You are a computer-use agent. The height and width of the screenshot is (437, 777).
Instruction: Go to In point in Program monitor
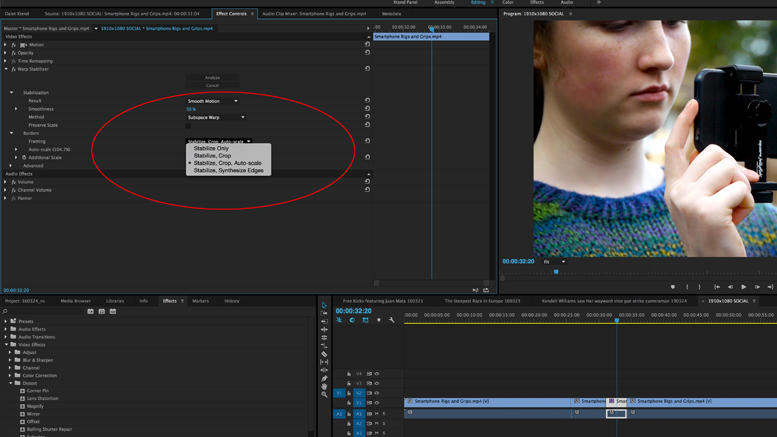(x=717, y=287)
